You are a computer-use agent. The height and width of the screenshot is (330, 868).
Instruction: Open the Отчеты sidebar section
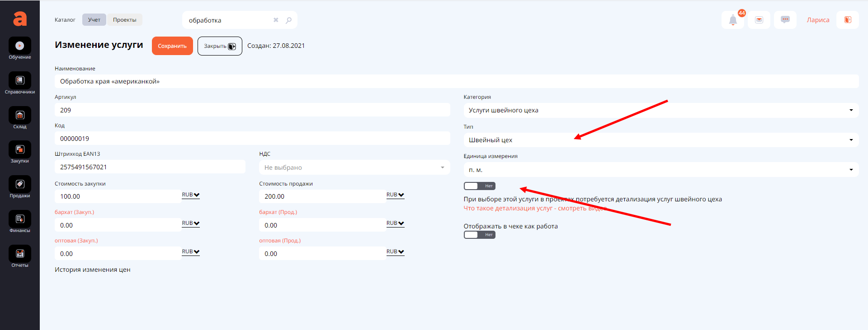[x=20, y=255]
